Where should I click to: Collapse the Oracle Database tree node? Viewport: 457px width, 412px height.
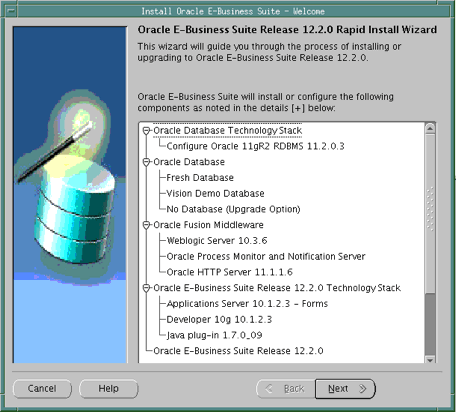pos(146,162)
